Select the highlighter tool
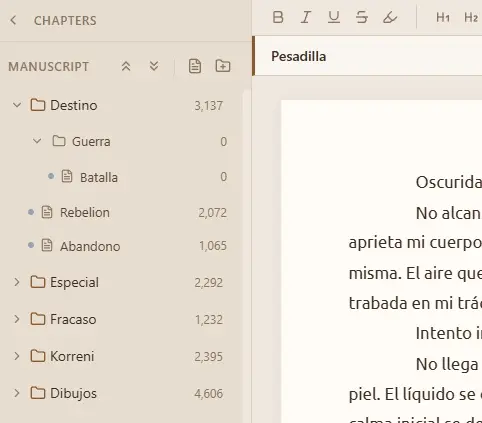Screen dimensions: 482x423 coord(390,17)
